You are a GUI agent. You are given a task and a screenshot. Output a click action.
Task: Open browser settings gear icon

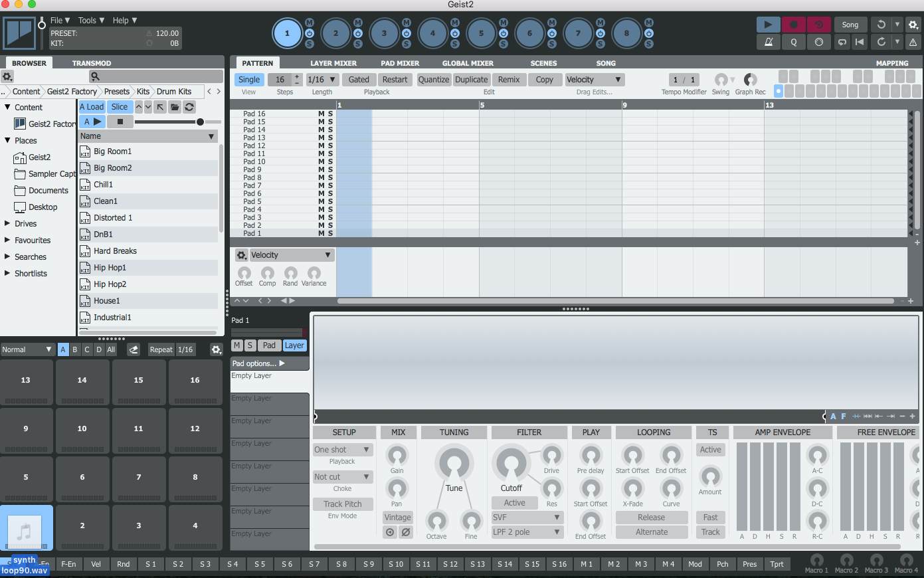coord(7,76)
